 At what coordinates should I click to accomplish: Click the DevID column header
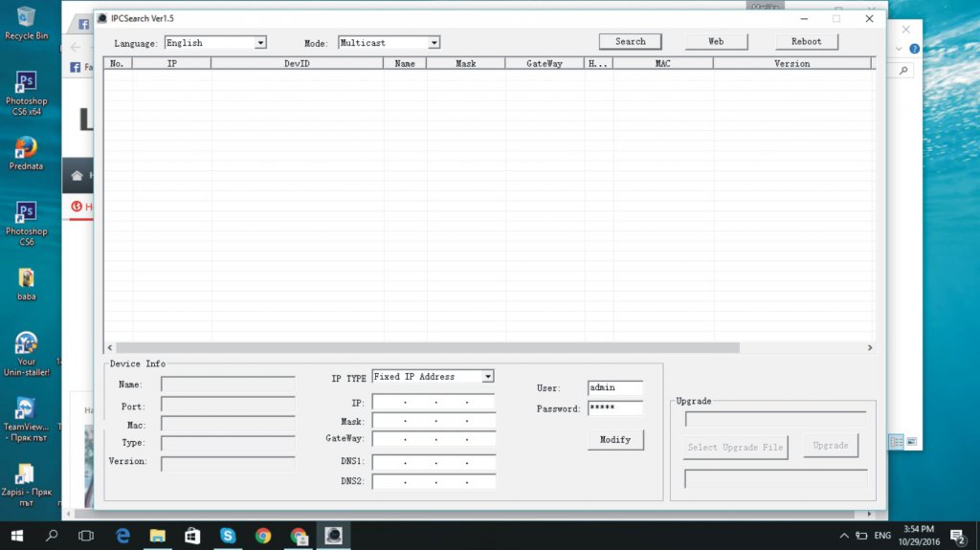297,64
